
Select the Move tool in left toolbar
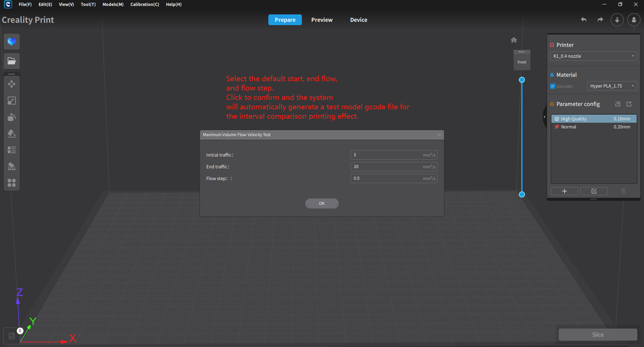pyautogui.click(x=12, y=84)
